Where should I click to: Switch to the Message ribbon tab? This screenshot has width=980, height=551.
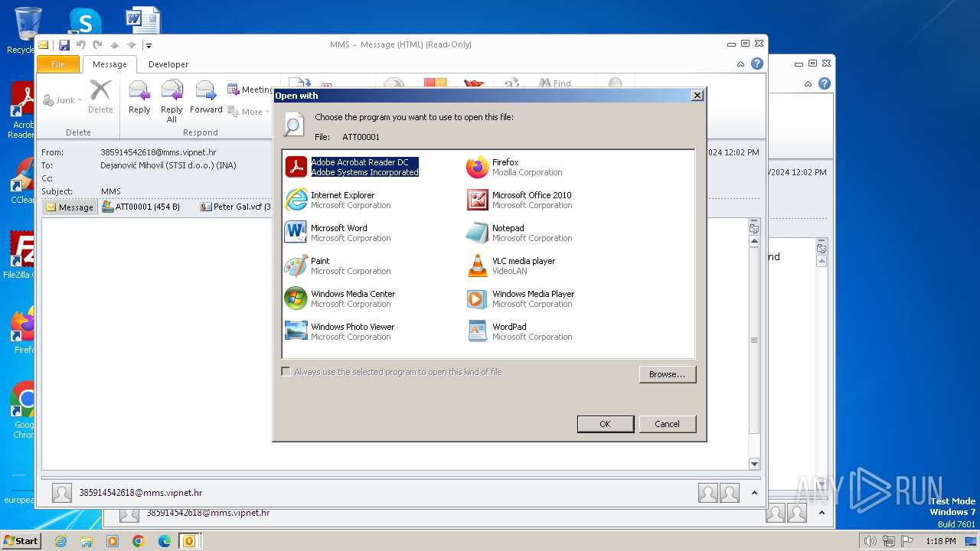point(109,64)
